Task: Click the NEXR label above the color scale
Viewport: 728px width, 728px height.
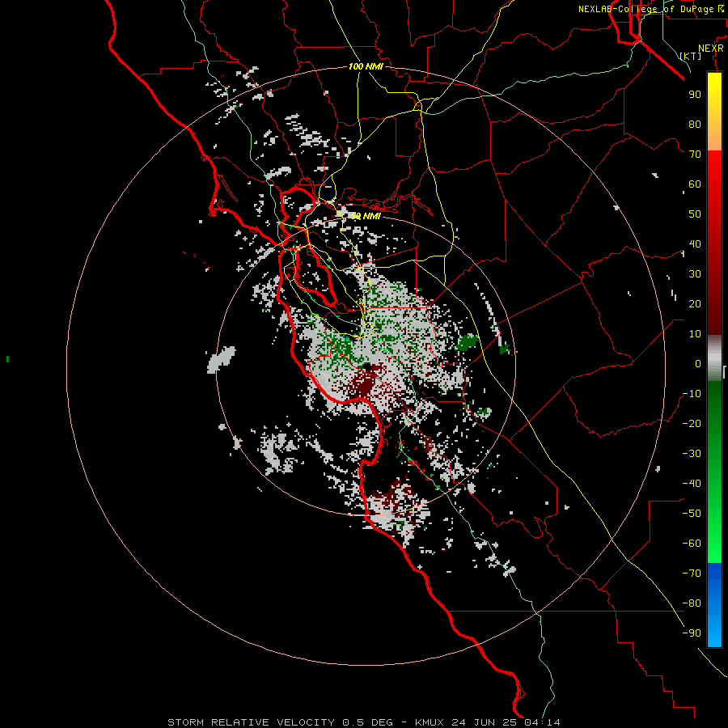Action: tap(710, 49)
